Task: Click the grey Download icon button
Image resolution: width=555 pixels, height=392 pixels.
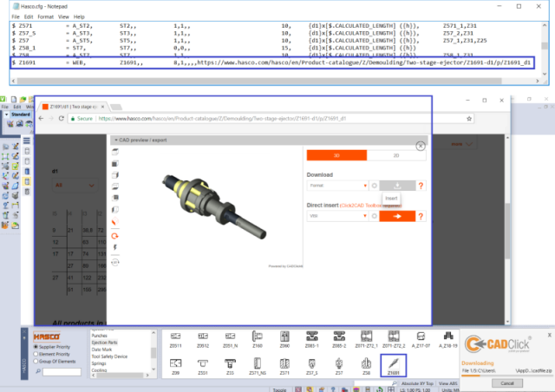Action: [x=395, y=186]
